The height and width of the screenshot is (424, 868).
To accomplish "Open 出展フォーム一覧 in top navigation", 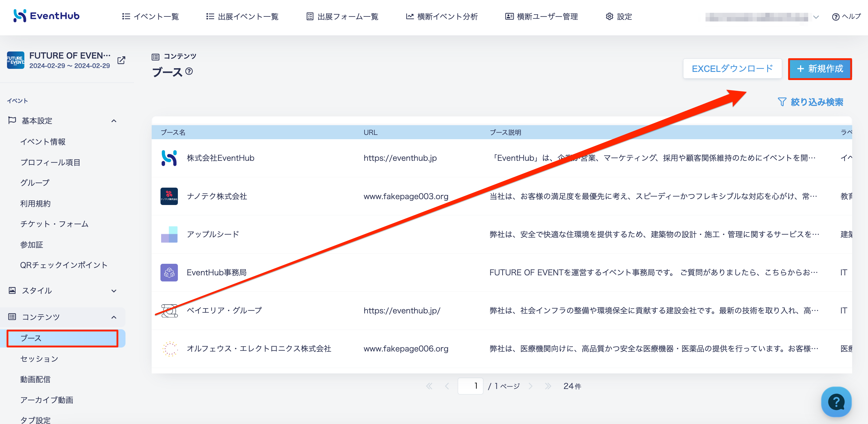I will [342, 16].
